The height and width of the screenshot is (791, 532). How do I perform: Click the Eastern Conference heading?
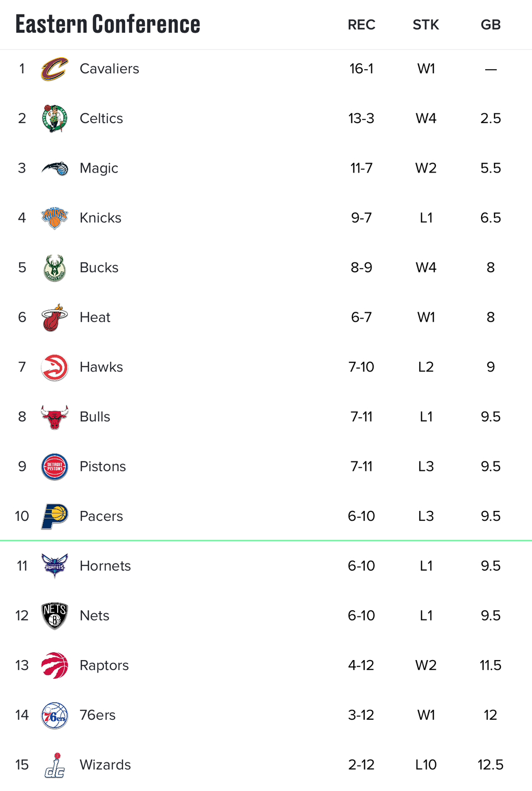pos(108,24)
